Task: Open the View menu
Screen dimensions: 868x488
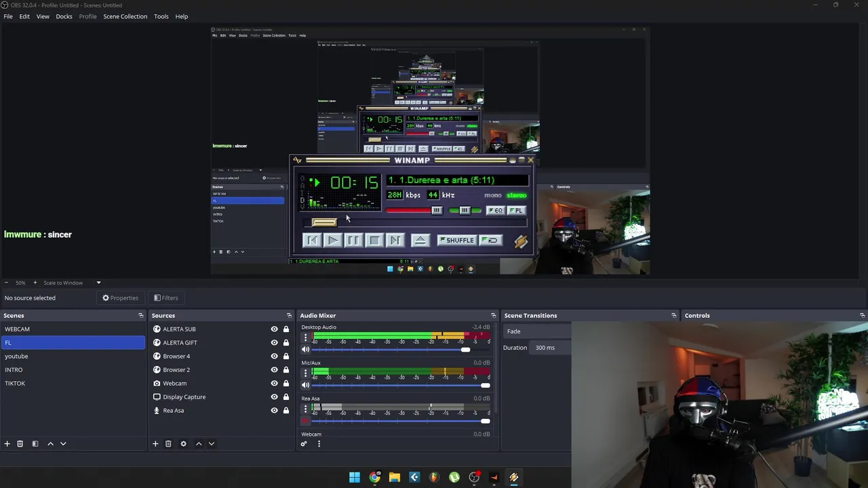Action: coord(43,16)
